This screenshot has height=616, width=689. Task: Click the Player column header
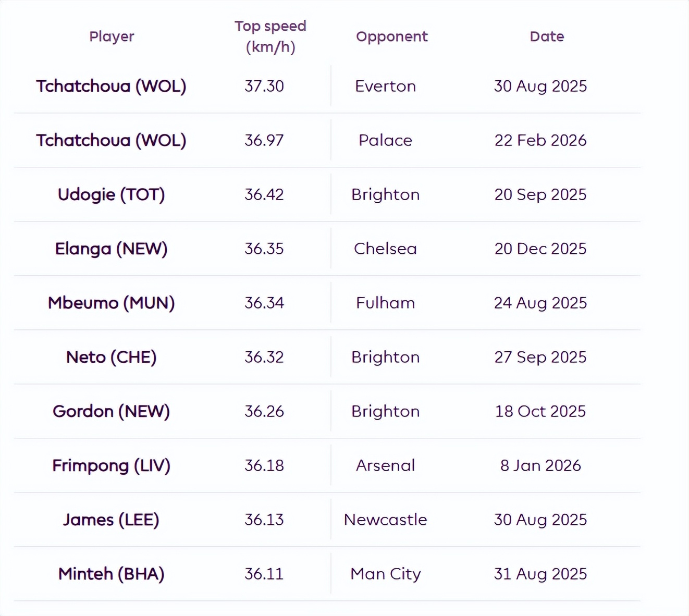pos(112,36)
